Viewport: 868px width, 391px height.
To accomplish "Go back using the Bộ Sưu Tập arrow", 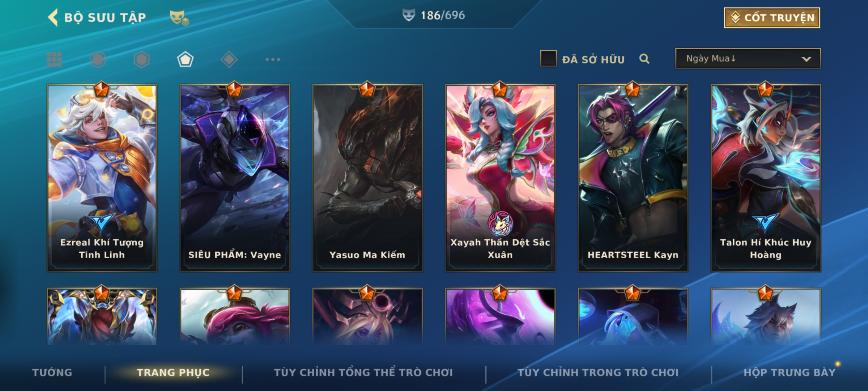I will point(53,17).
